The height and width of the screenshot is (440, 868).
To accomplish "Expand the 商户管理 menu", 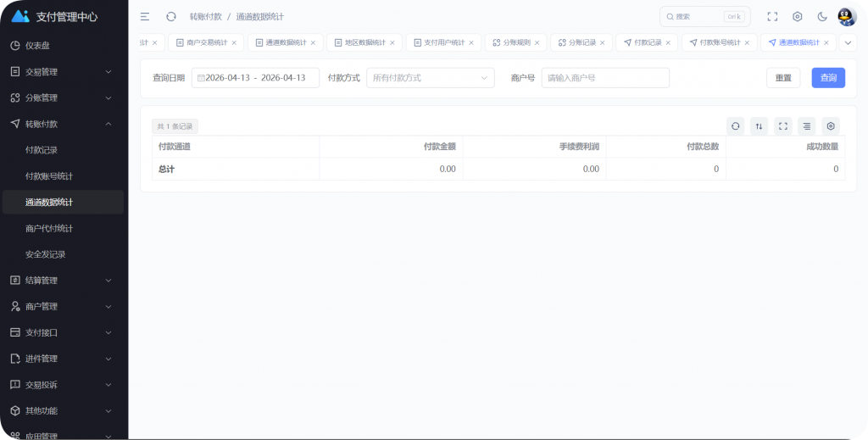I will (63, 307).
